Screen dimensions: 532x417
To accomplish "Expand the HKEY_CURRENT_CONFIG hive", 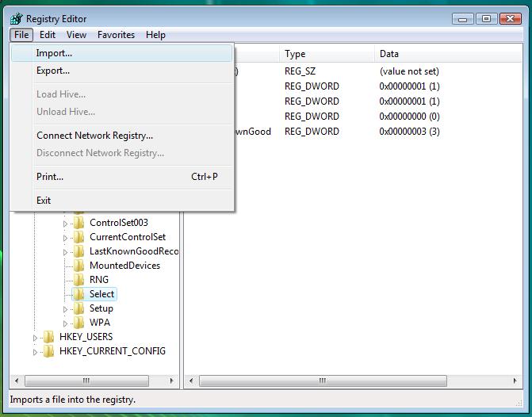I will pyautogui.click(x=35, y=352).
